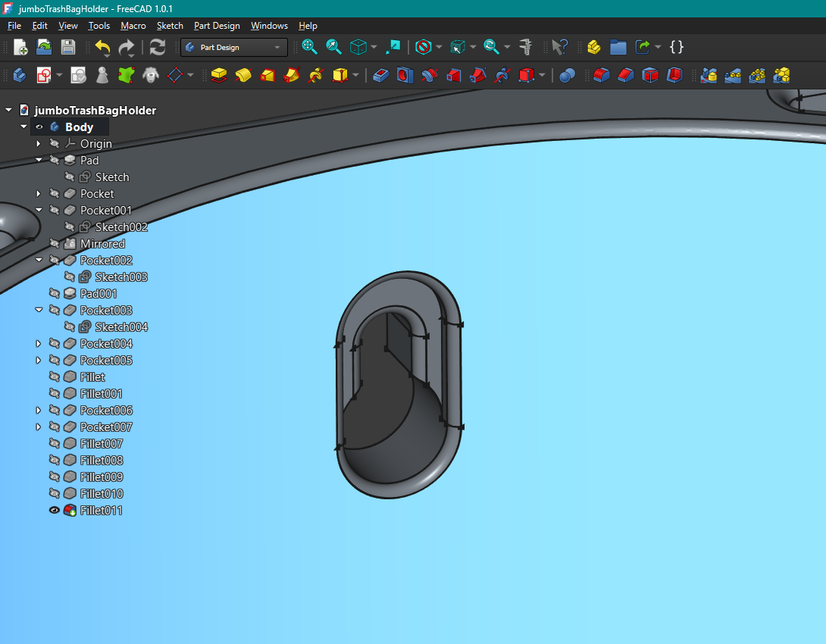Open the Part Design workbench dropdown
Viewport: 826px width, 644px height.
tap(234, 48)
